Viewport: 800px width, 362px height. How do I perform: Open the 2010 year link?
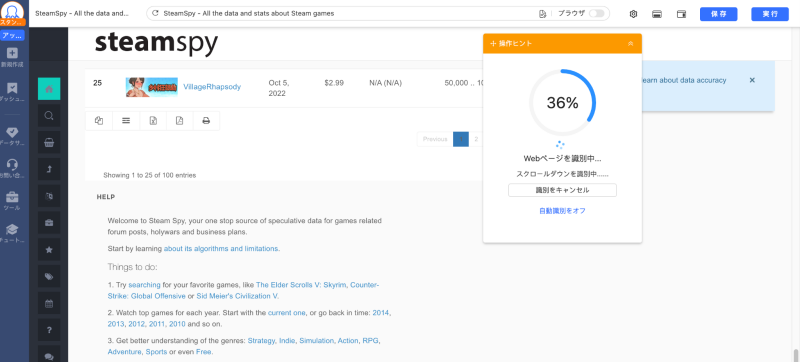coord(177,324)
